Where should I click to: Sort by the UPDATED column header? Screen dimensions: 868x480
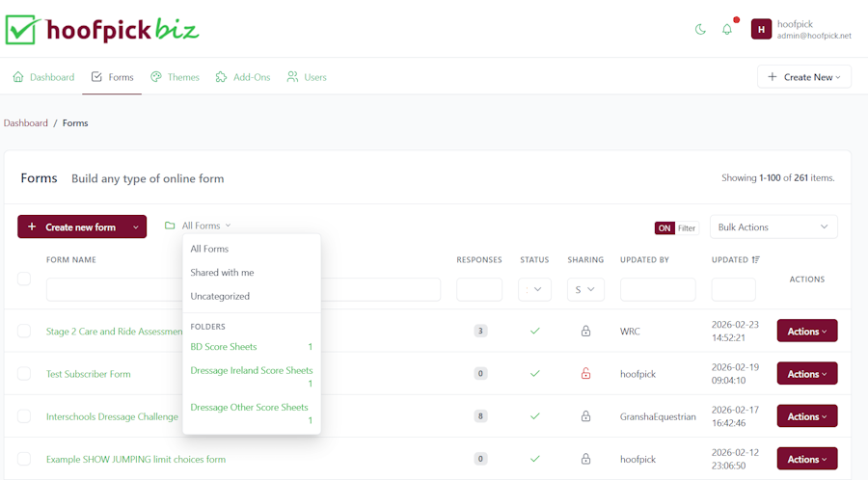click(x=730, y=259)
